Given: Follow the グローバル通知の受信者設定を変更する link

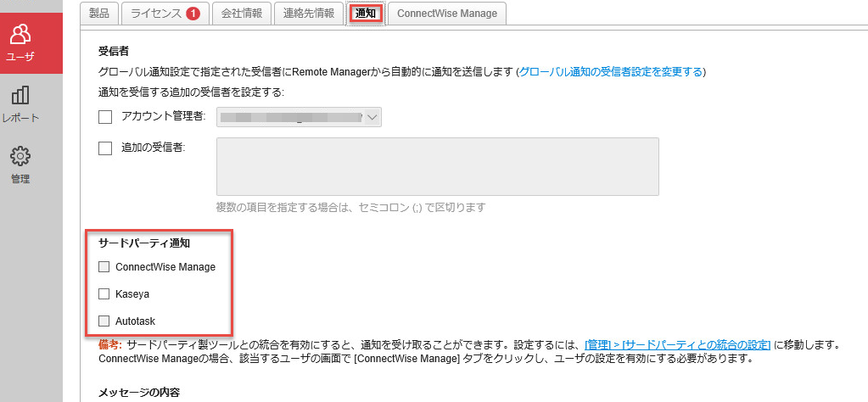Looking at the screenshot, I should point(611,72).
